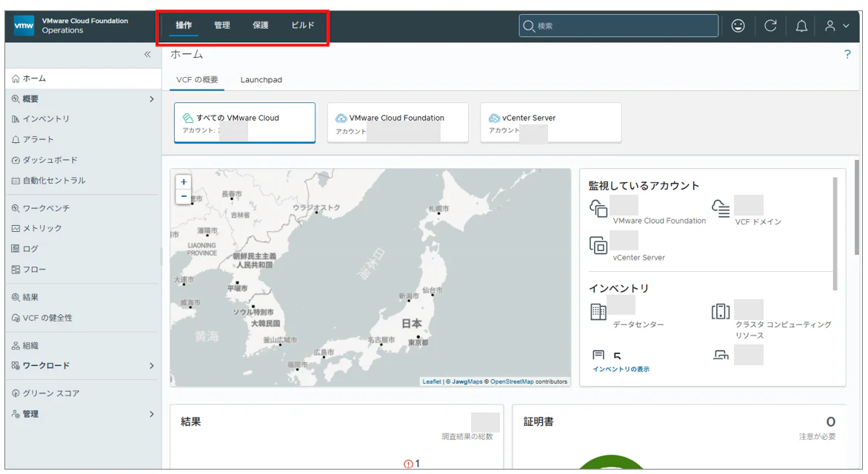The width and height of the screenshot is (868, 474).
Task: Open the user account menu
Action: [836, 25]
